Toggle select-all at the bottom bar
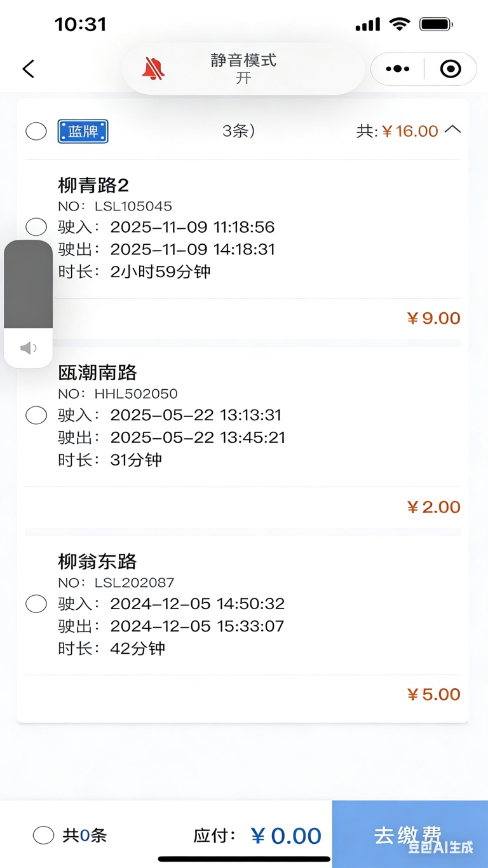488x868 pixels. click(x=43, y=835)
